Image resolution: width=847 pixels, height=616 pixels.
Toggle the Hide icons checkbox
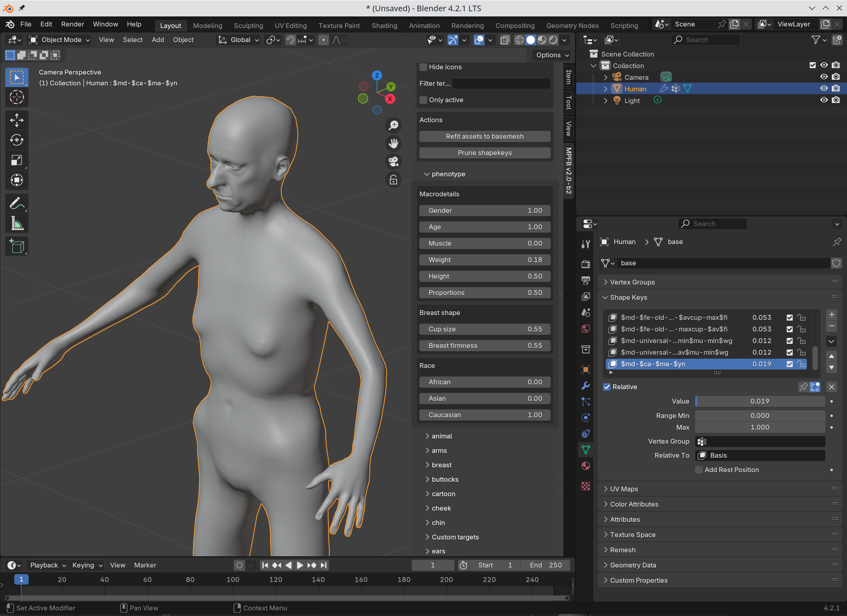pos(423,67)
